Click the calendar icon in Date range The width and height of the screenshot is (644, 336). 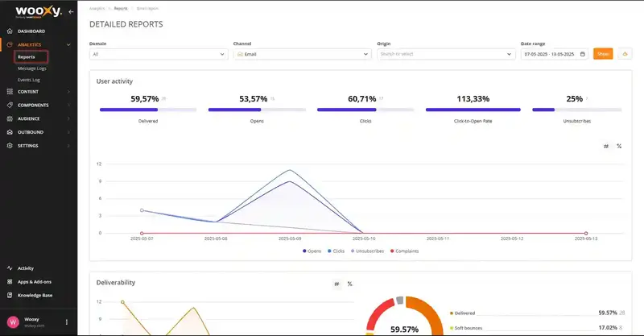coord(582,54)
